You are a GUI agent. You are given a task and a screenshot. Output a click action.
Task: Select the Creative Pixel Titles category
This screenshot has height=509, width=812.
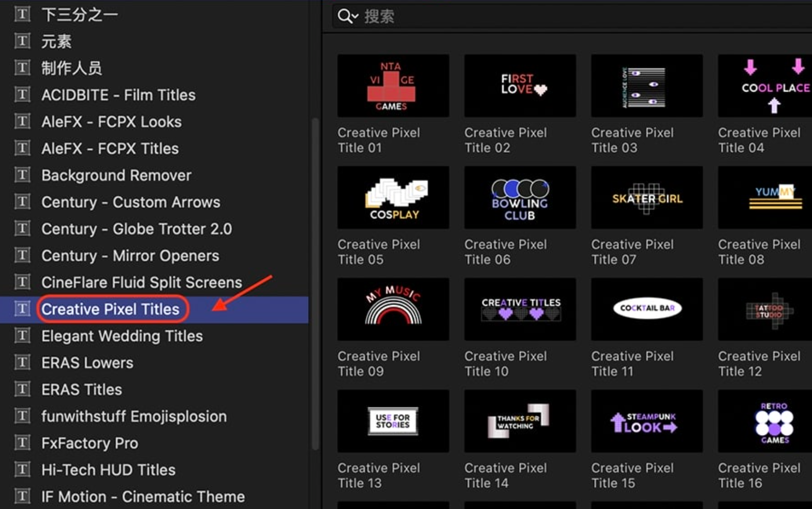[x=110, y=309]
